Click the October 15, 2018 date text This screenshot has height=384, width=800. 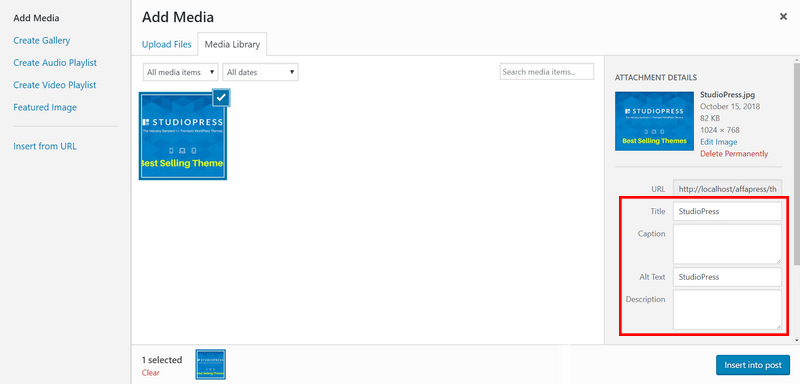tap(730, 107)
